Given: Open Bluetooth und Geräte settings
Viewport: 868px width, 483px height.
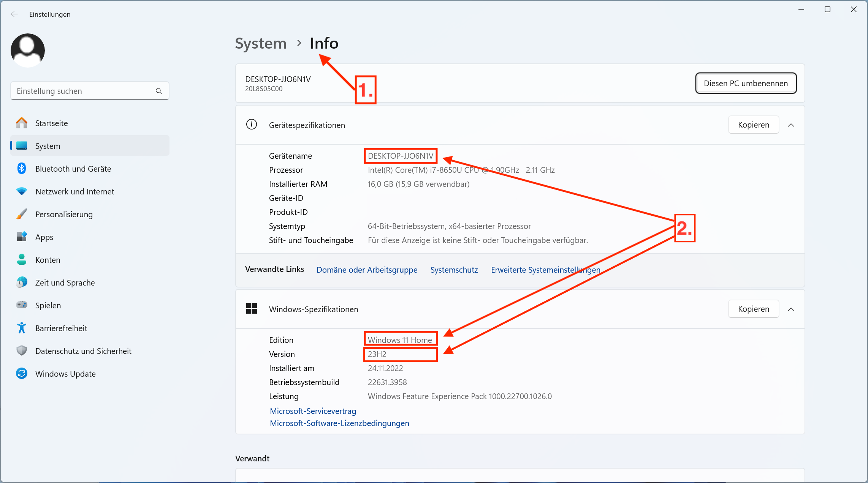Looking at the screenshot, I should [x=90, y=169].
